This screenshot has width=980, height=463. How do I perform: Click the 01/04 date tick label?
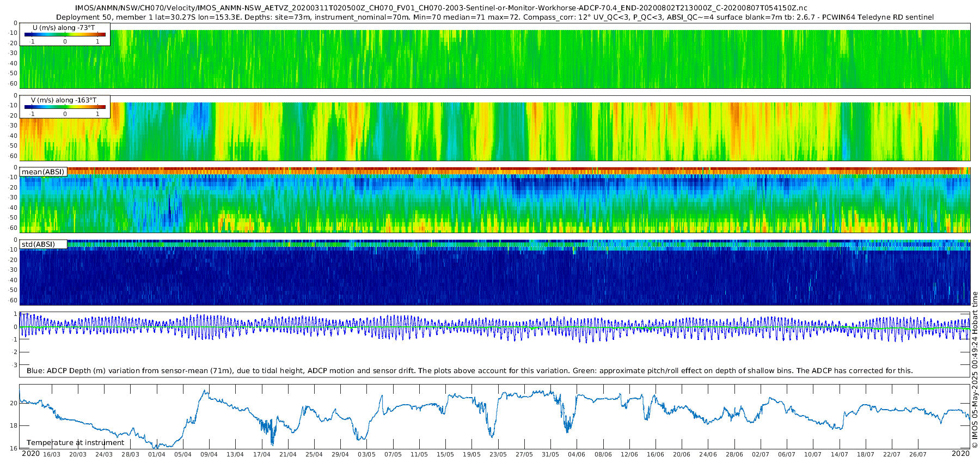point(157,454)
